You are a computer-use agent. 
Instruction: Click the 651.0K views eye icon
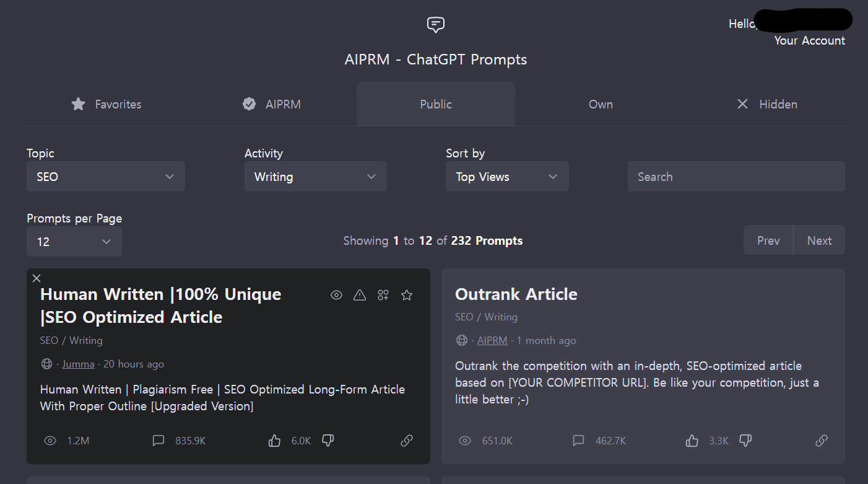pyautogui.click(x=465, y=441)
